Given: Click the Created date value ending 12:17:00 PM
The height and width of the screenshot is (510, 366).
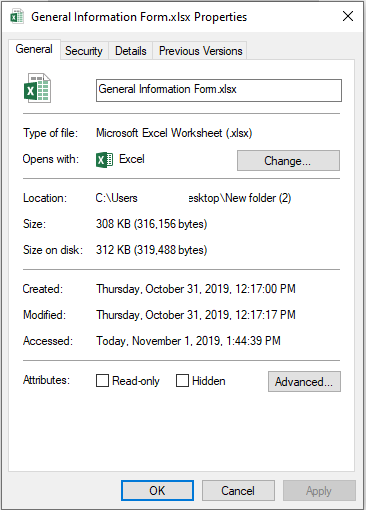Looking at the screenshot, I should coord(196,289).
